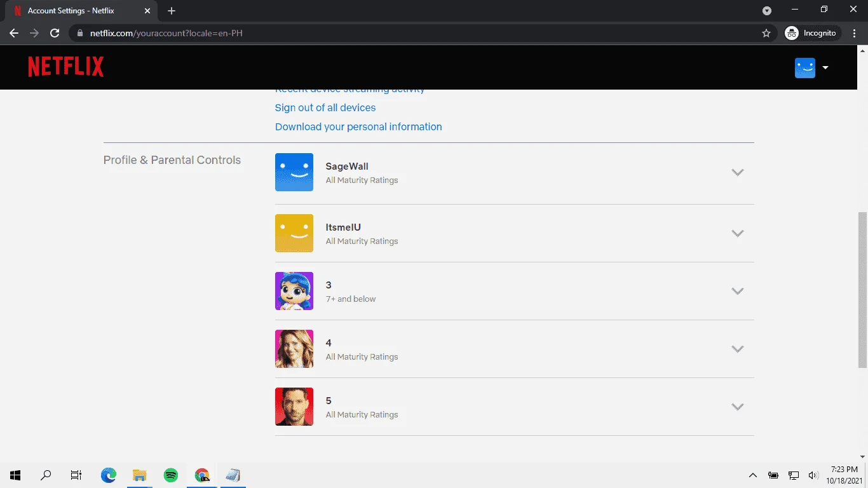868x488 pixels.
Task: Expand settings for profile 3
Action: coord(737,291)
